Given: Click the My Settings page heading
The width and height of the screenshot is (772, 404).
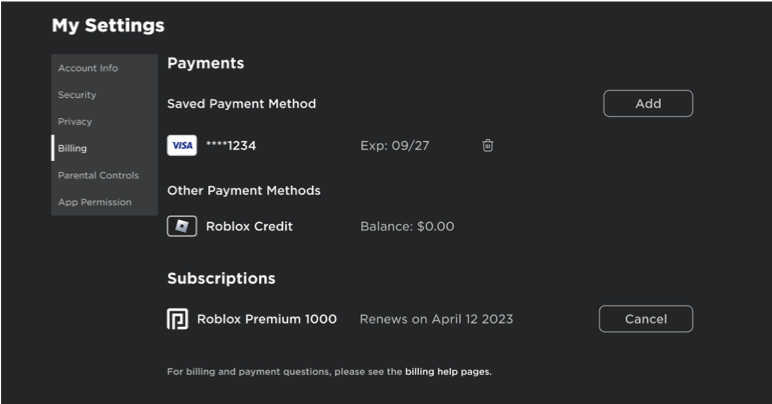Looking at the screenshot, I should (x=108, y=25).
